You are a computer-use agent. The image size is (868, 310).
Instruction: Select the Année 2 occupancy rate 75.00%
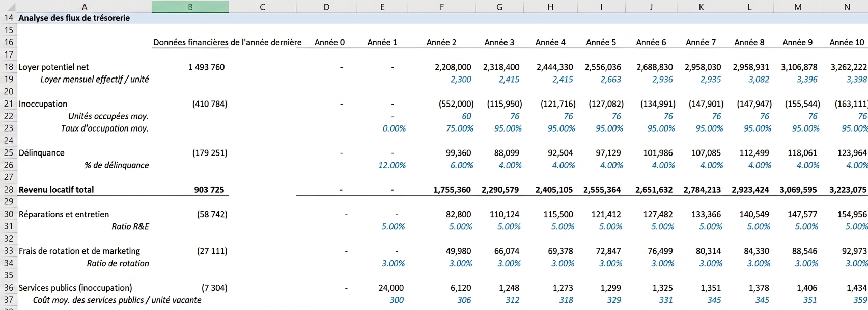click(459, 128)
